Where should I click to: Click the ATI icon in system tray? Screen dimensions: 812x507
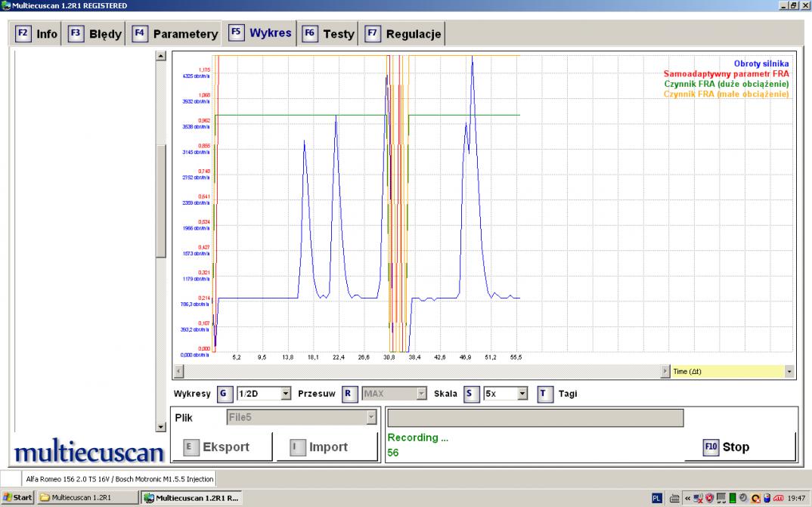click(x=777, y=497)
